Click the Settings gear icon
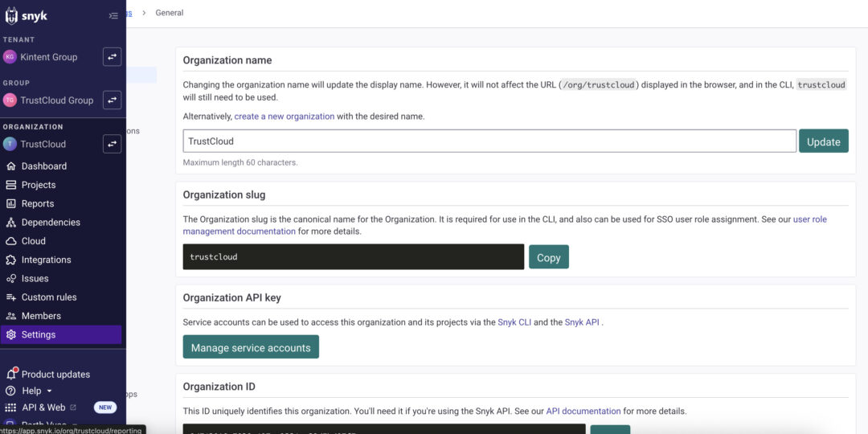This screenshot has height=434, width=868. click(x=11, y=334)
